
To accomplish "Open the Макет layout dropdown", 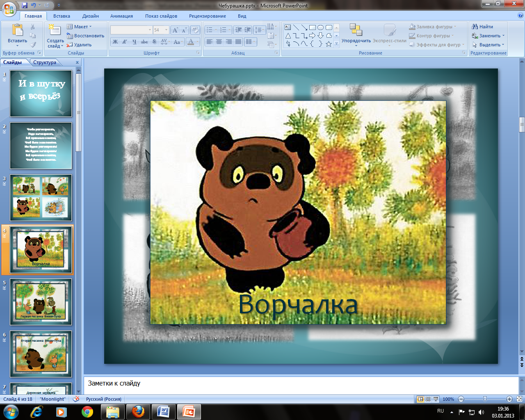I will 79,27.
